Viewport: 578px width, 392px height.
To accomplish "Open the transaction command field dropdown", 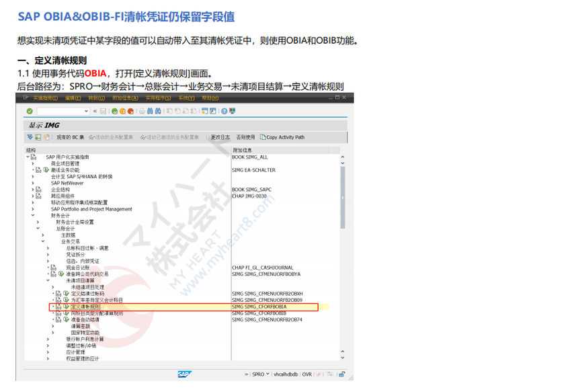I will (86, 111).
